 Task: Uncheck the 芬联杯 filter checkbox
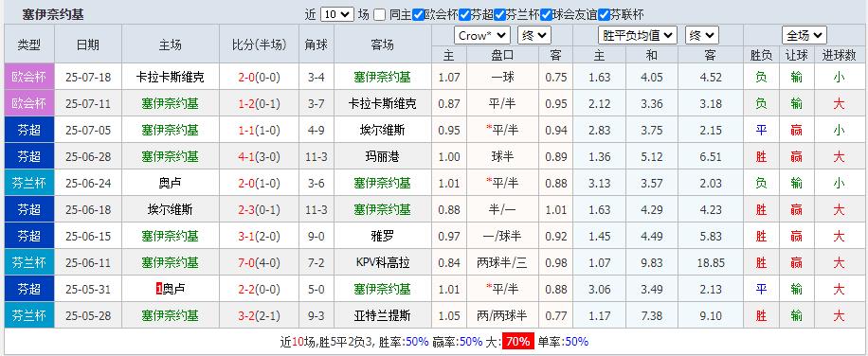pos(604,15)
